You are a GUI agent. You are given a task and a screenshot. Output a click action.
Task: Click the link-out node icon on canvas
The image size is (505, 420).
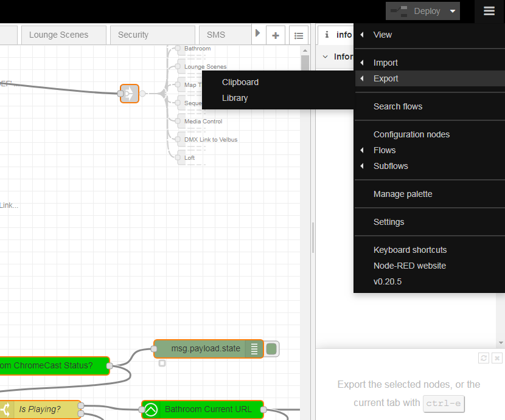coord(129,94)
